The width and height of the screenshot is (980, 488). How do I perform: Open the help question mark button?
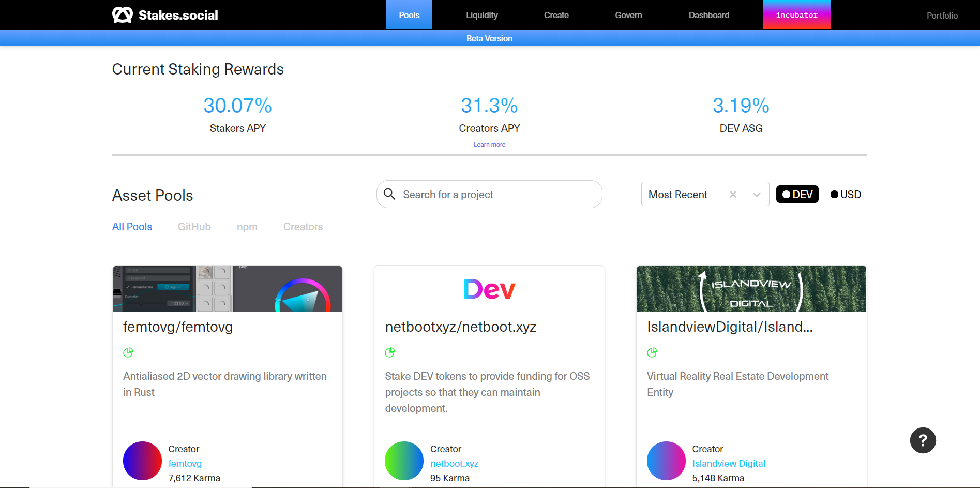coord(923,440)
